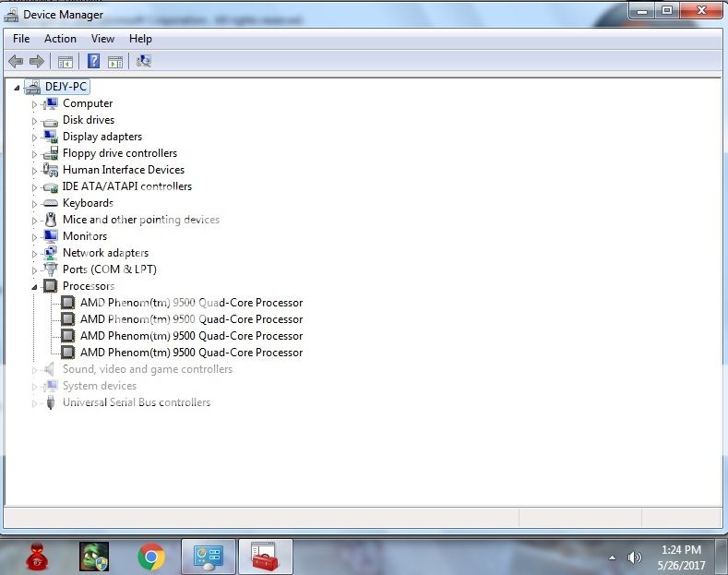Click the Network adapters icon

pyautogui.click(x=50, y=253)
